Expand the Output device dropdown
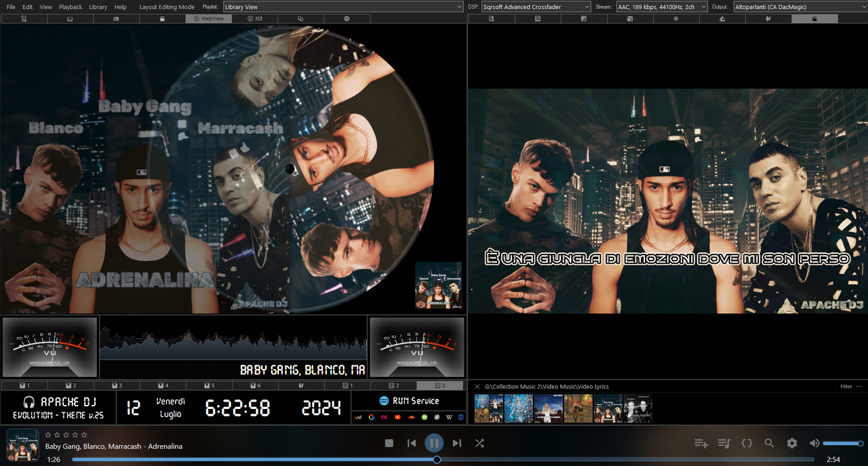The width and height of the screenshot is (868, 466). click(x=800, y=7)
